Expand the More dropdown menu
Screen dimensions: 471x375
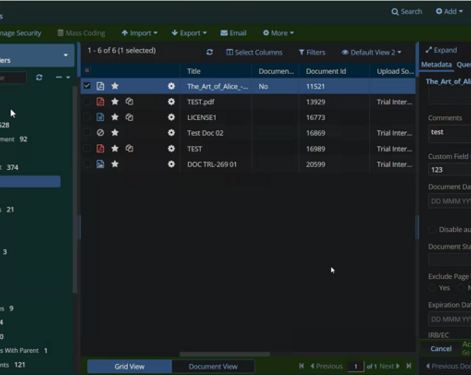(278, 33)
